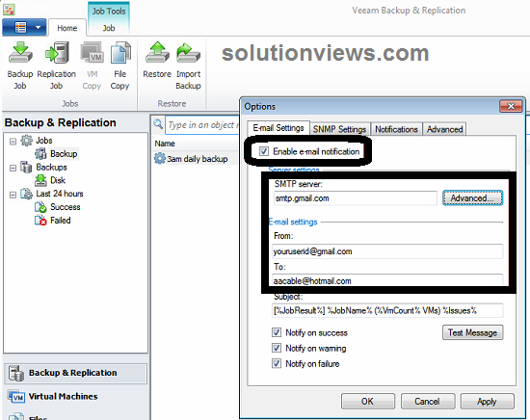Click the Failed status icon
The image size is (530, 420).
tap(40, 221)
